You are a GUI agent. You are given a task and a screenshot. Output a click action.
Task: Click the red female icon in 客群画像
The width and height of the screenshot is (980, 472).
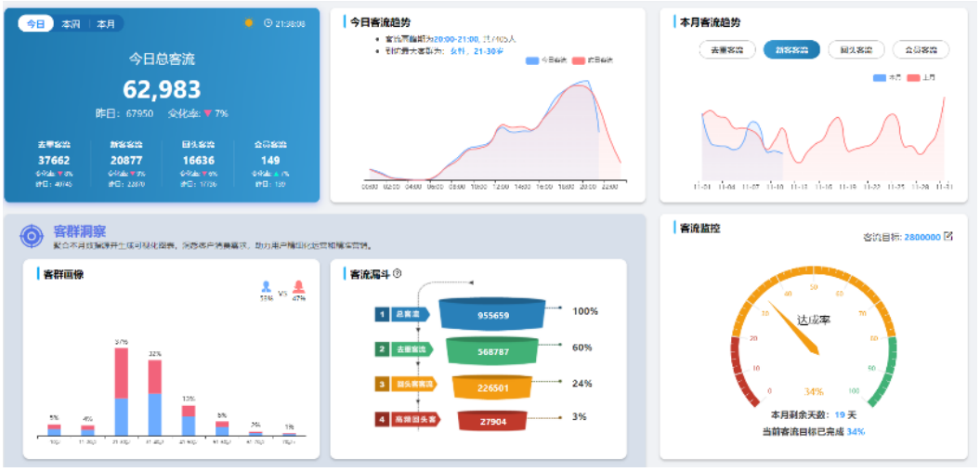(x=298, y=287)
